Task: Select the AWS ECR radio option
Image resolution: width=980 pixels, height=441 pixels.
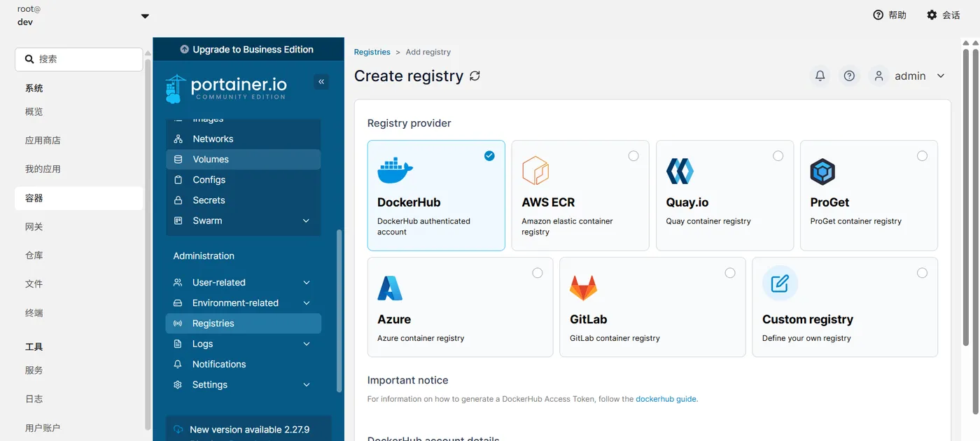Action: (633, 155)
